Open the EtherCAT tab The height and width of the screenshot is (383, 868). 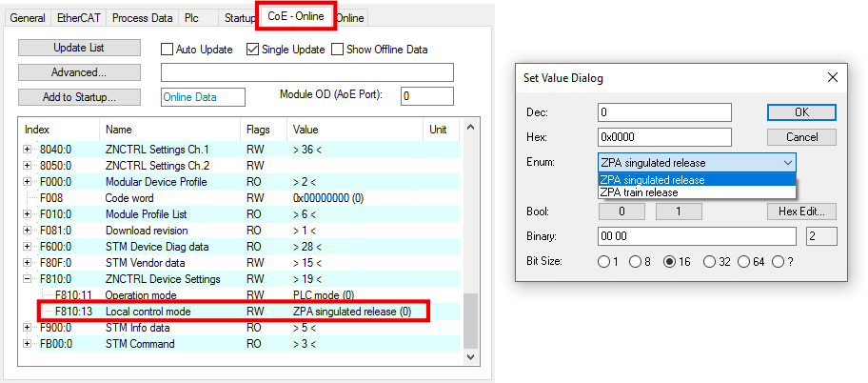(x=79, y=18)
